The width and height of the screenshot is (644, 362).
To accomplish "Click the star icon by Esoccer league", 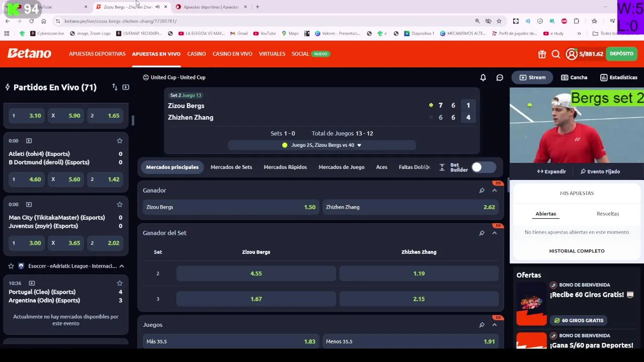I will click(x=11, y=266).
